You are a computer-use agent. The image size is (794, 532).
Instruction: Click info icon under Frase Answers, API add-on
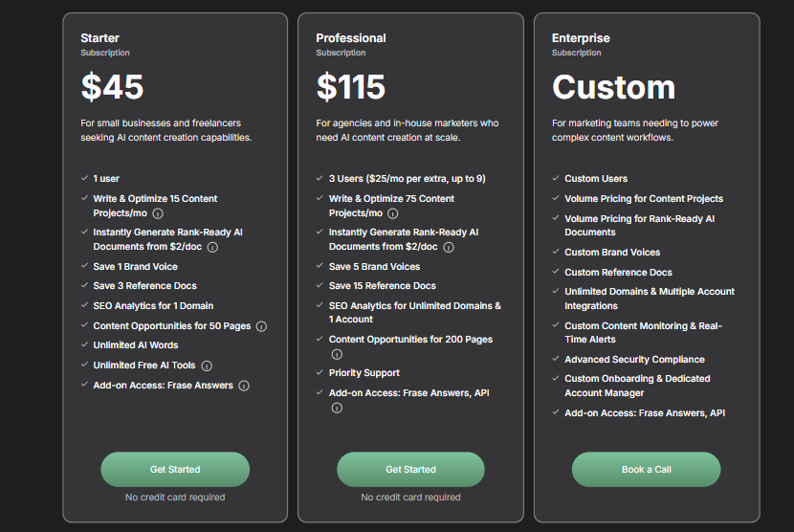coord(337,408)
